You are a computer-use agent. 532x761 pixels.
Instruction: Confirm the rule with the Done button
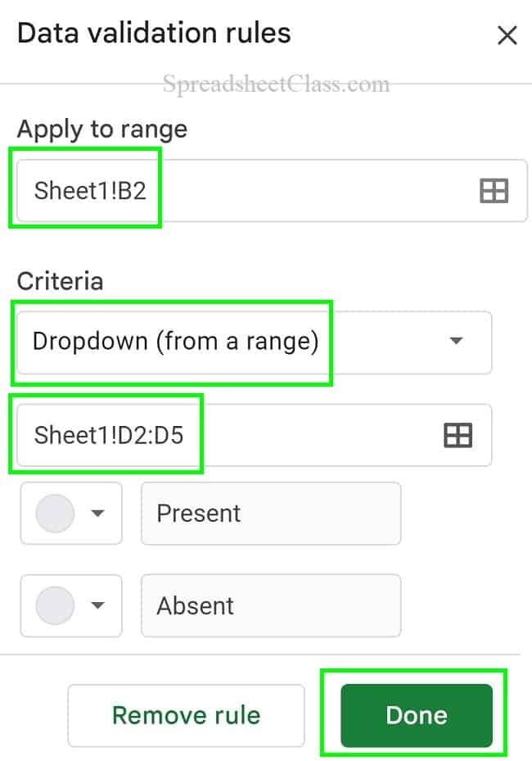click(416, 715)
